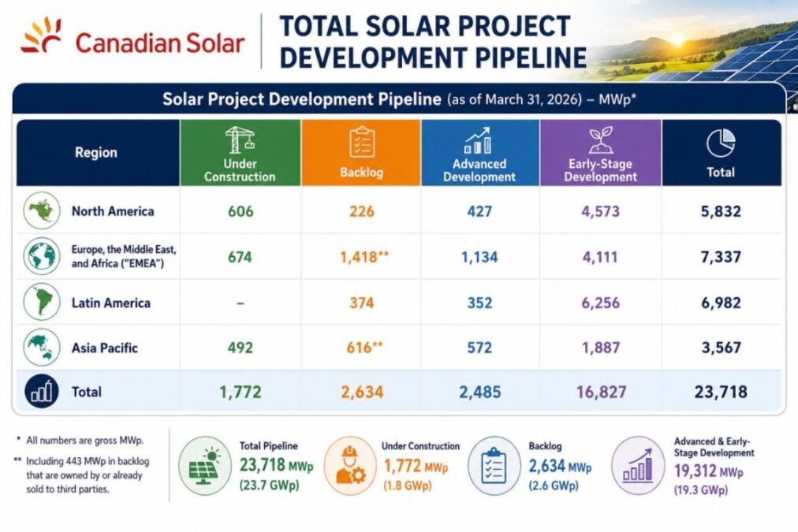Click the early-stage total 16,827
Screen dimensions: 798x532
point(601,392)
